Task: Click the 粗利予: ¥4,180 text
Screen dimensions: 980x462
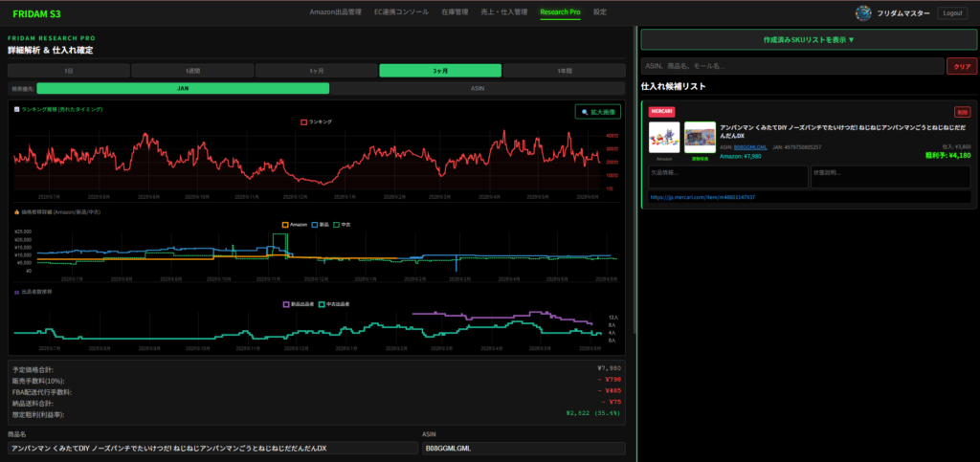Action: 947,156
